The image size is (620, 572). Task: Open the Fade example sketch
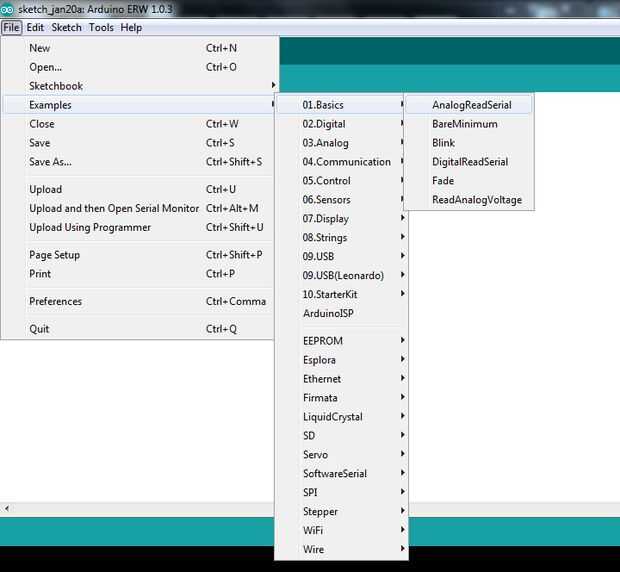pyautogui.click(x=469, y=181)
